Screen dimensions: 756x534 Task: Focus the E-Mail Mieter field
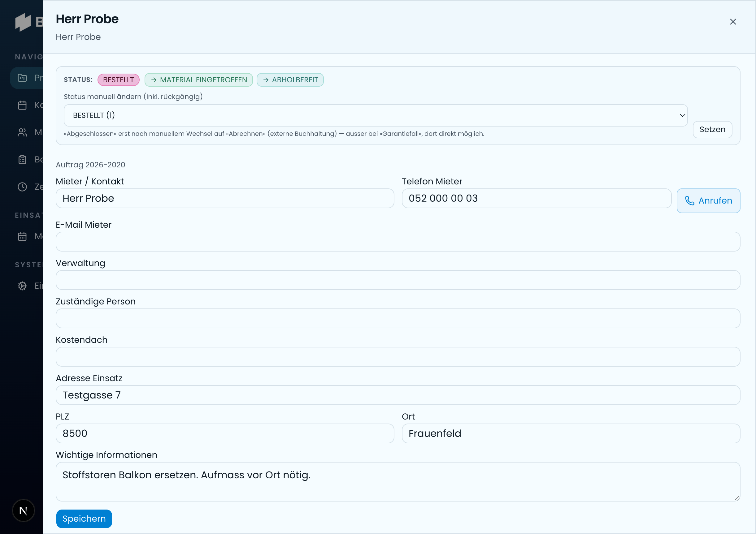398,242
